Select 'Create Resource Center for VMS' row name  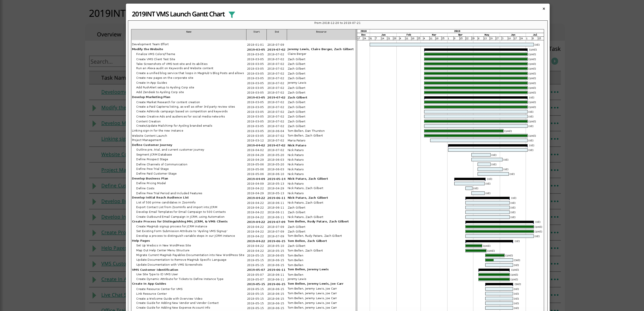(159, 289)
